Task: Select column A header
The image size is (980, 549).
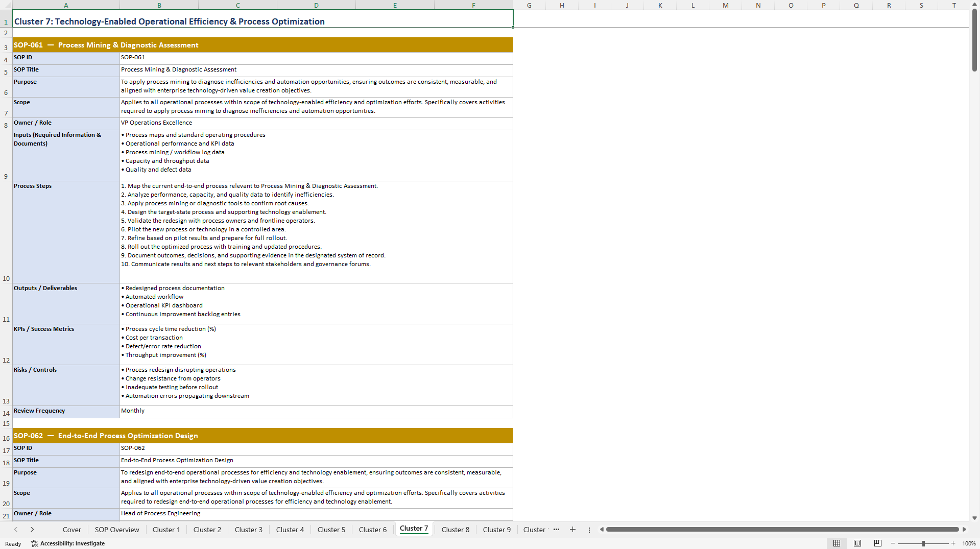Action: pyautogui.click(x=66, y=5)
